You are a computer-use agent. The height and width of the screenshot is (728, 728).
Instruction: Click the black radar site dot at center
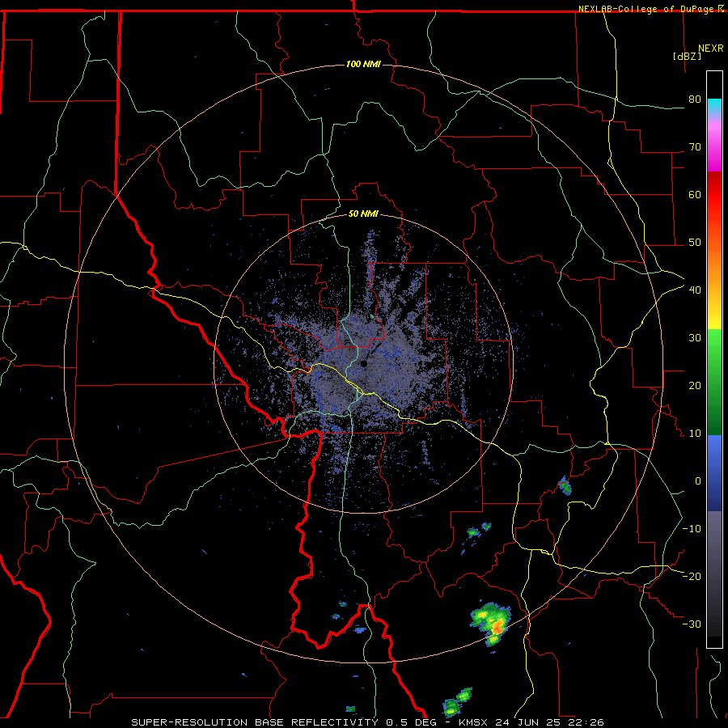point(363,364)
